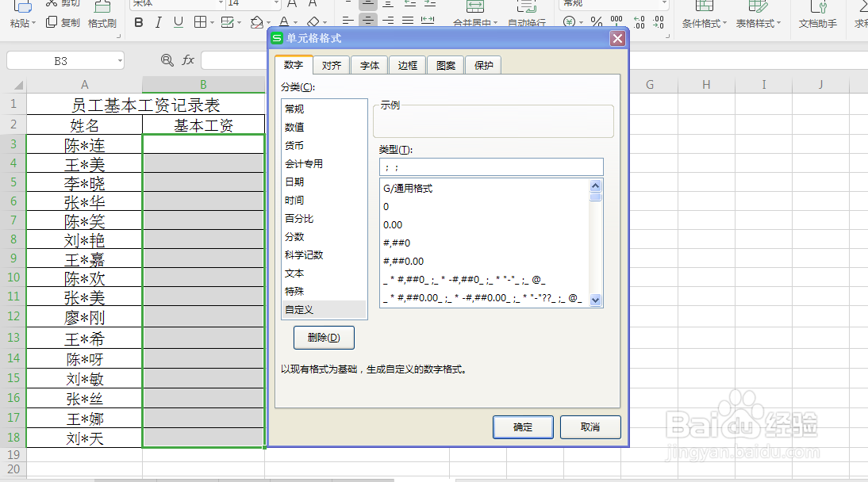Viewport: 868px width, 482px height.
Task: Switch to the 边框 border tab
Action: point(407,65)
